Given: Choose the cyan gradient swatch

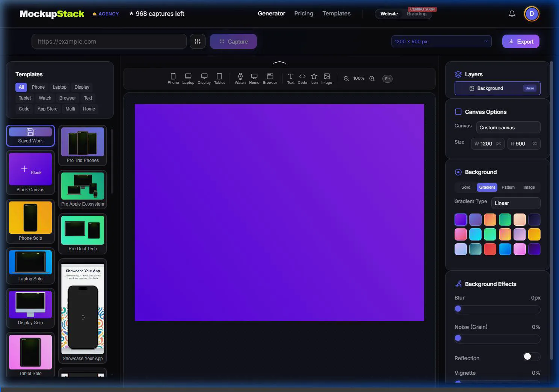Looking at the screenshot, I should point(475,234).
